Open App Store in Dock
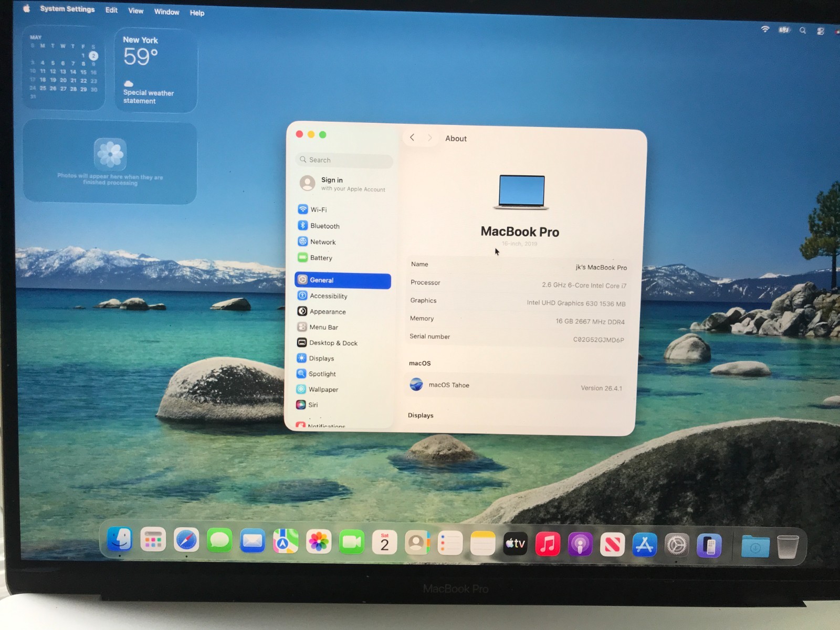 [x=645, y=545]
